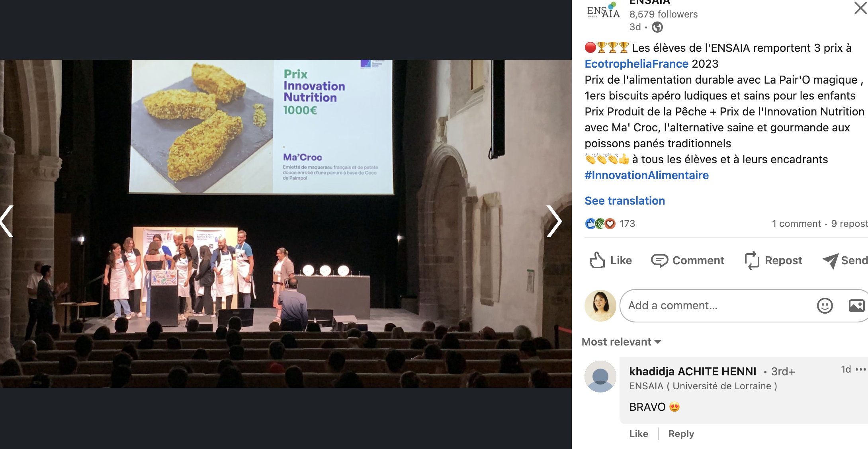Click your profile avatar beside comment box

tap(600, 306)
